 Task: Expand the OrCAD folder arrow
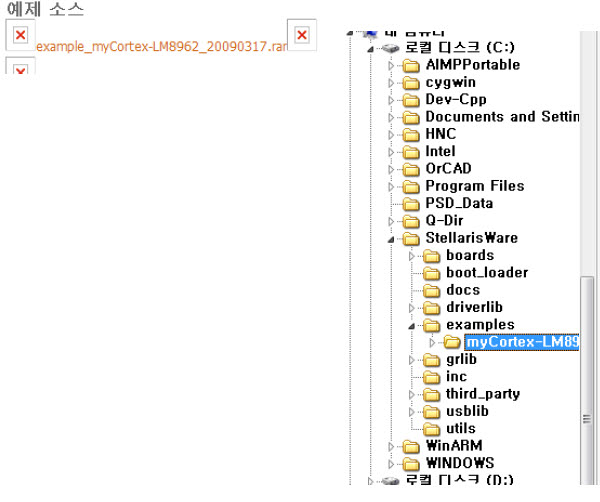[391, 170]
